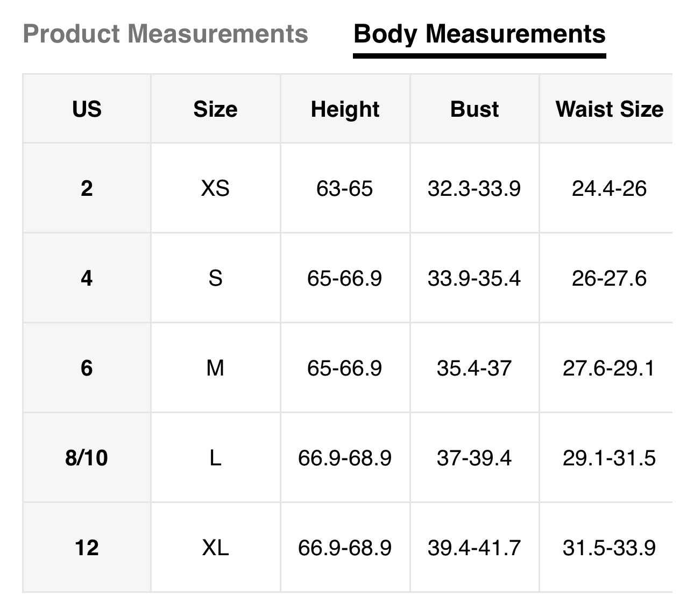Screen dimensions: 694x616
Task: Click the 31.5-33.9 waist cell
Action: [x=609, y=548]
